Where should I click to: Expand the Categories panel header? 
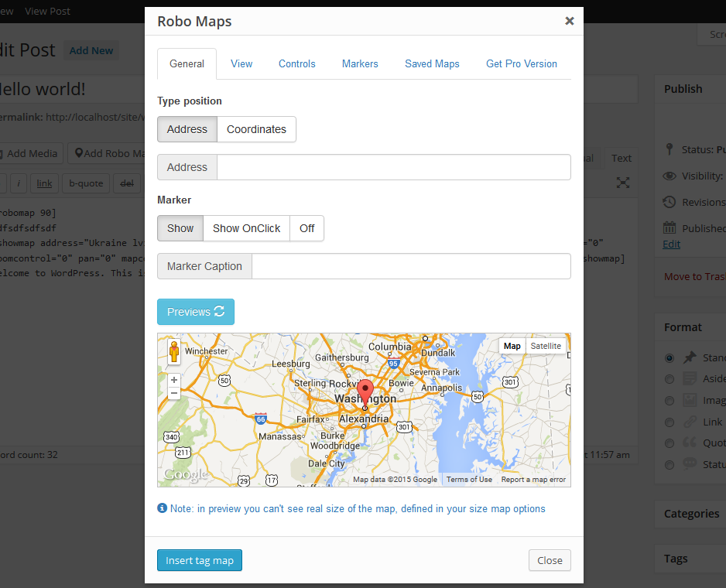690,514
